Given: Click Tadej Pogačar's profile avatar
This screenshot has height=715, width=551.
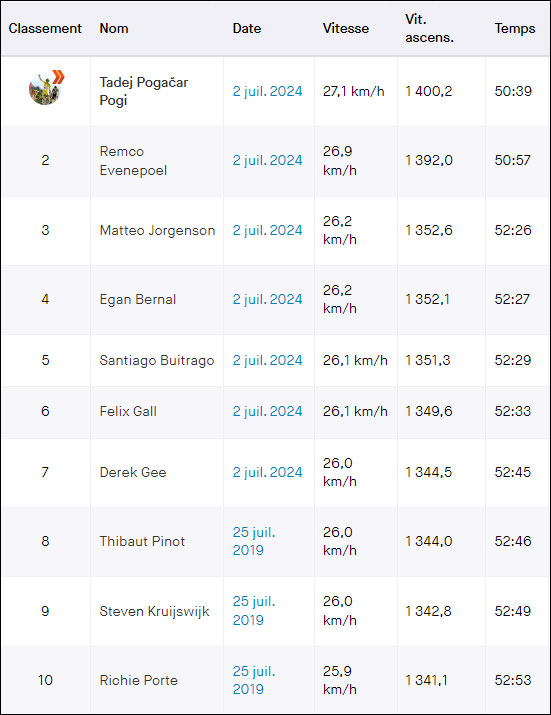Looking at the screenshot, I should (x=45, y=90).
